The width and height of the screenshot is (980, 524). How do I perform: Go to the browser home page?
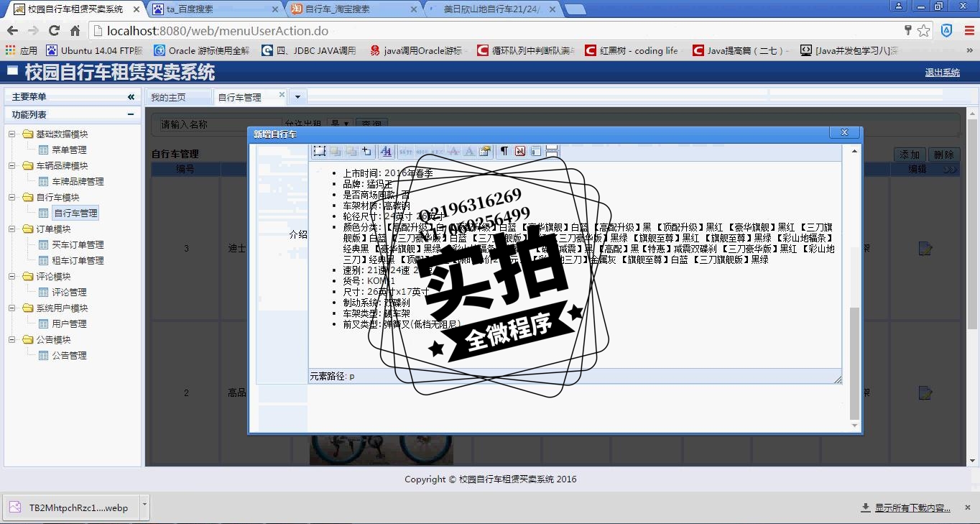[x=75, y=31]
